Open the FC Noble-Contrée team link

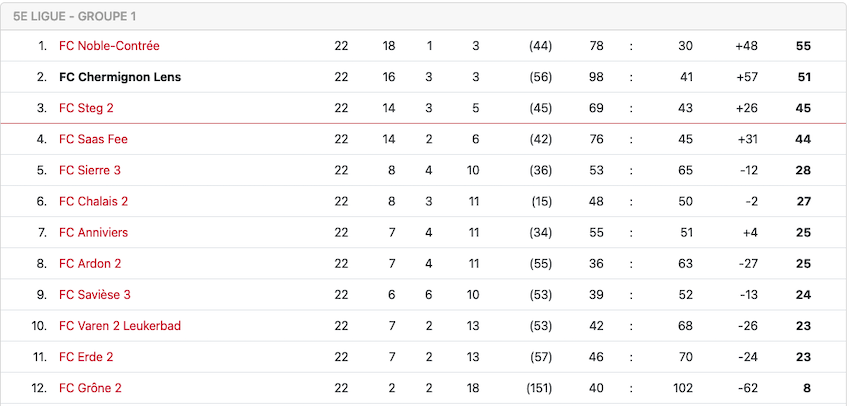(x=109, y=46)
